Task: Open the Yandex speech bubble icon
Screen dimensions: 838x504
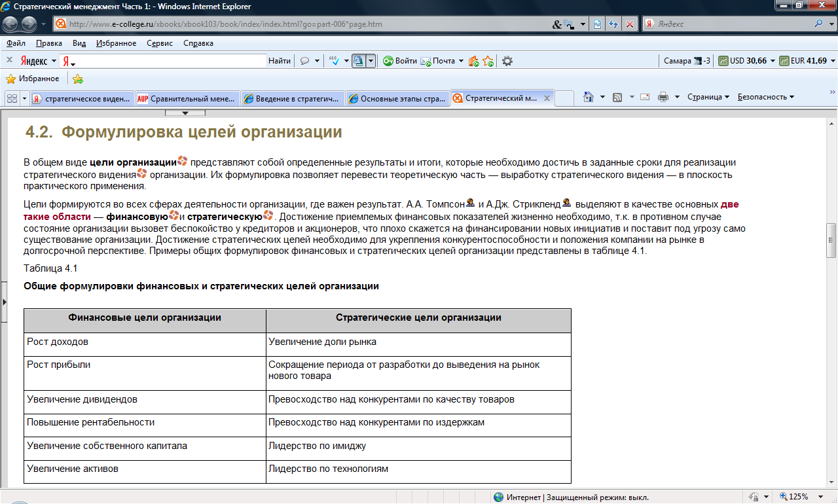Action: tap(304, 61)
